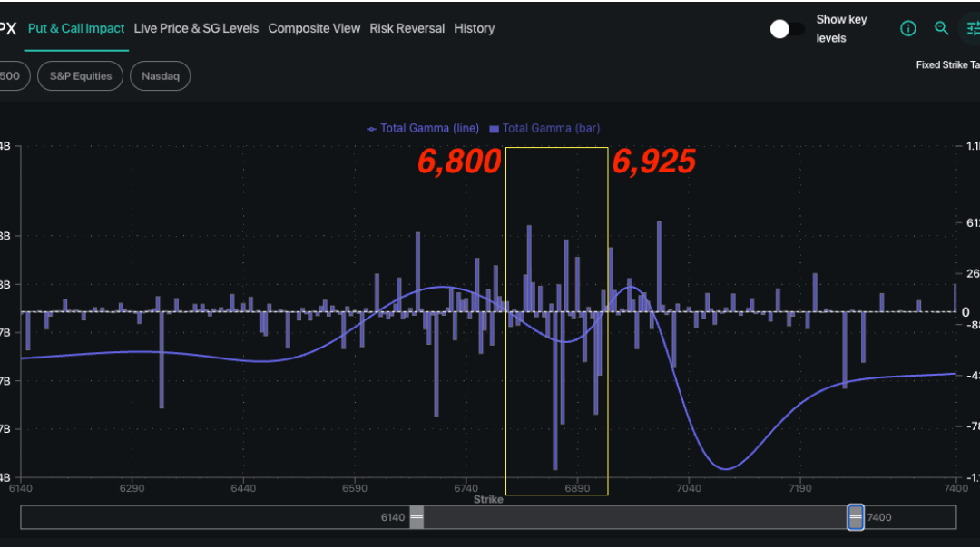Click the right slider handle icon near 7400

(x=854, y=517)
